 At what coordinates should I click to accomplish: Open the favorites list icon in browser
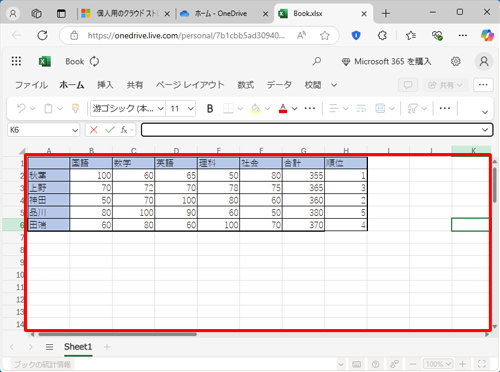(411, 35)
